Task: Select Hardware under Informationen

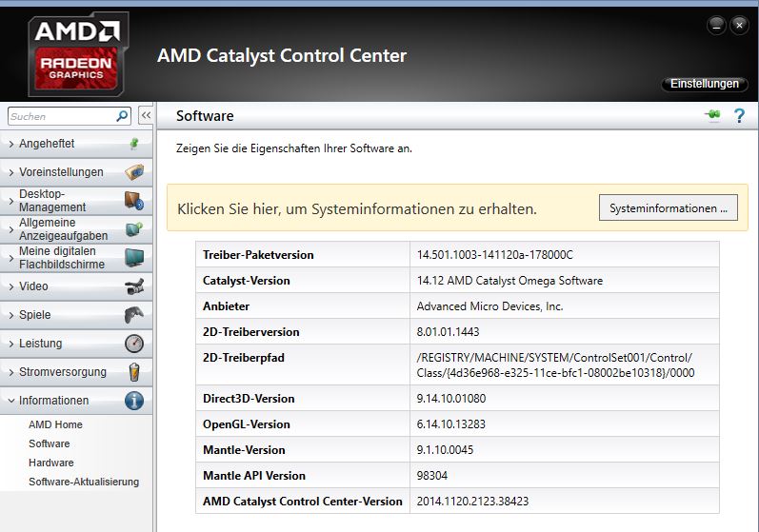Action: pos(50,463)
